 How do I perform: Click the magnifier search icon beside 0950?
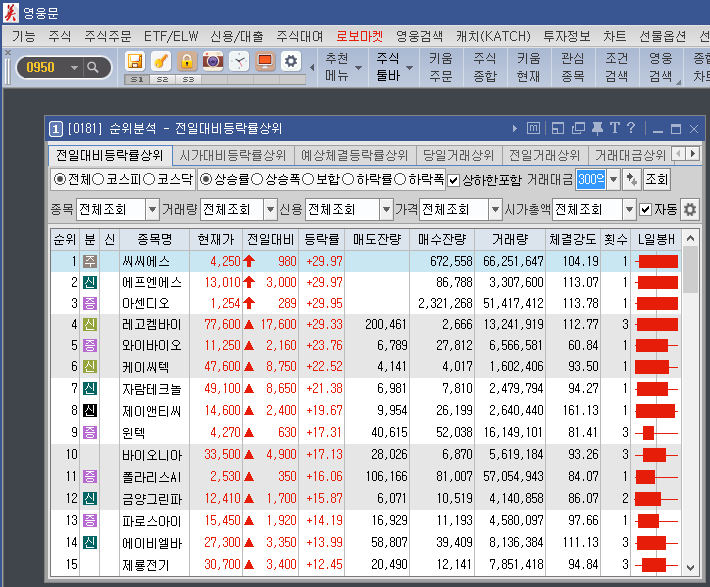coord(93,67)
